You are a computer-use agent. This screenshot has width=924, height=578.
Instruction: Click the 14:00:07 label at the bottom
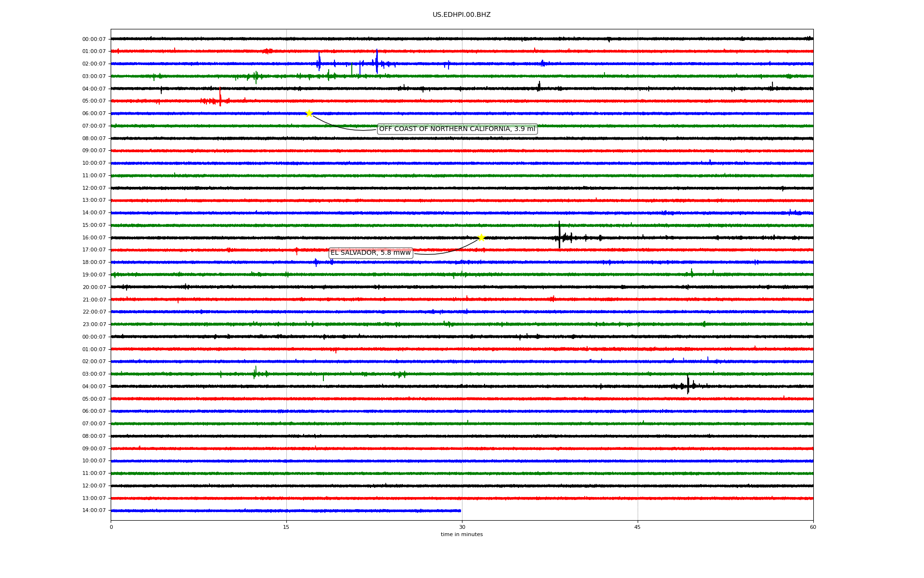[94, 511]
